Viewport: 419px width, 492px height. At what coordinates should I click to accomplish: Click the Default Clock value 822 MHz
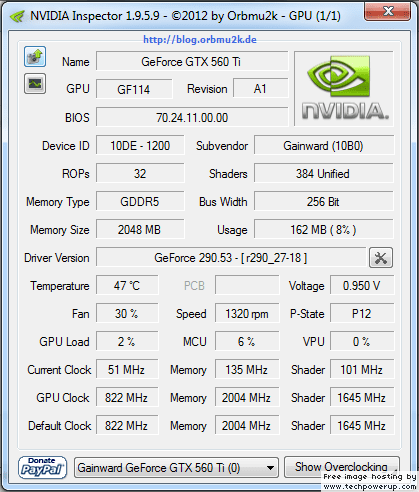(127, 425)
